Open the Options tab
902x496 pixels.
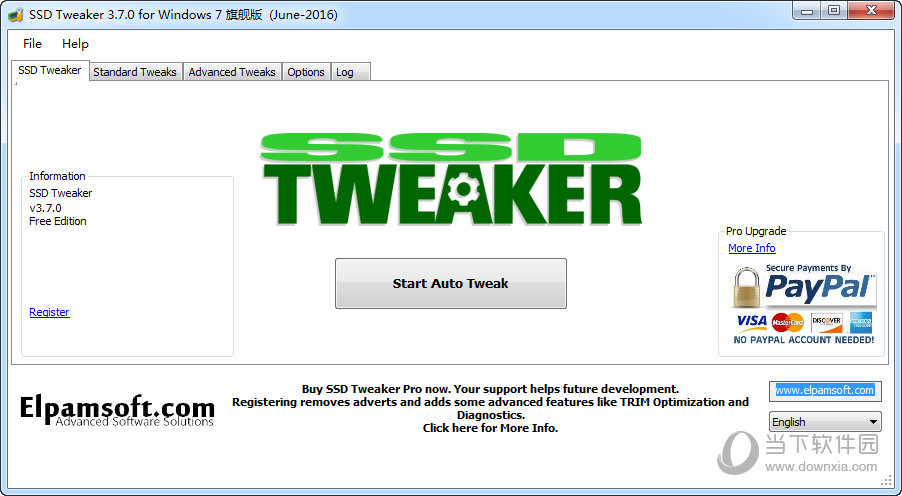(x=306, y=72)
